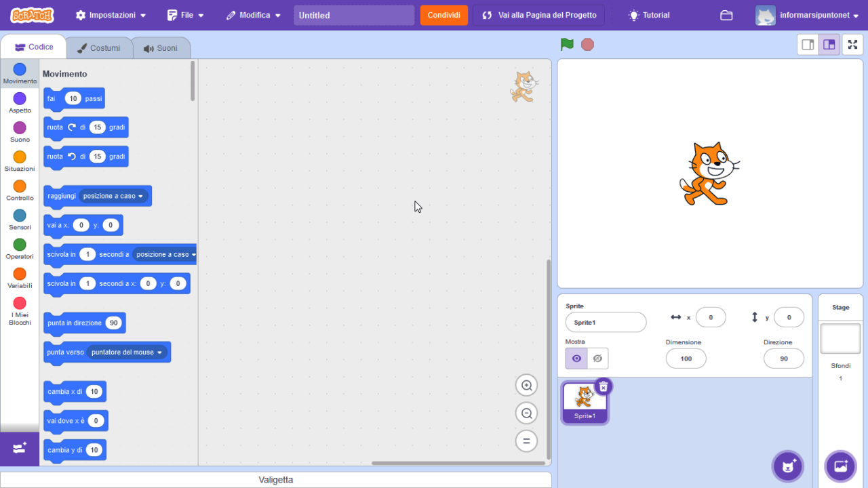Open the Tutorial library
Image resolution: width=868 pixels, height=488 pixels.
(649, 15)
